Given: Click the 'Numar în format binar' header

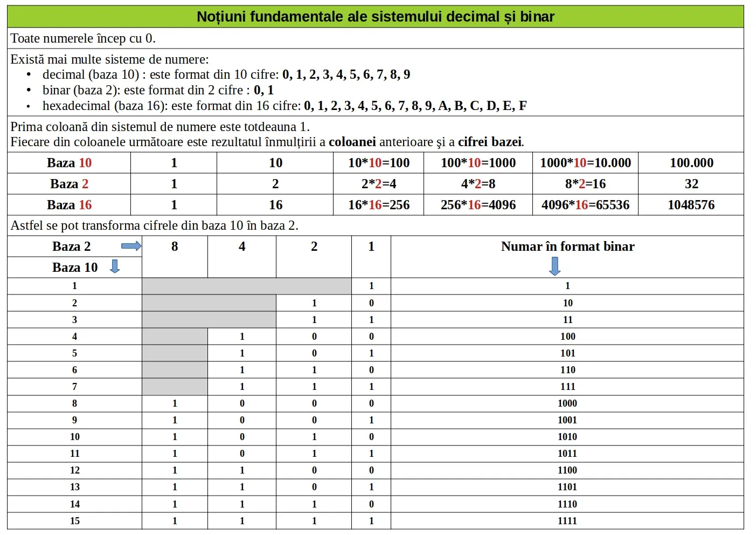Looking at the screenshot, I should click(567, 246).
